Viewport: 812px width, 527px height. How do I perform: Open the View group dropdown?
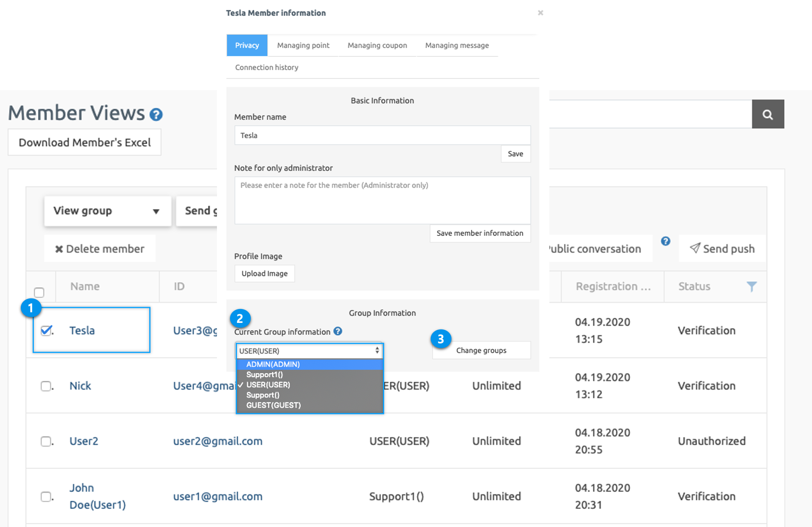(x=107, y=211)
